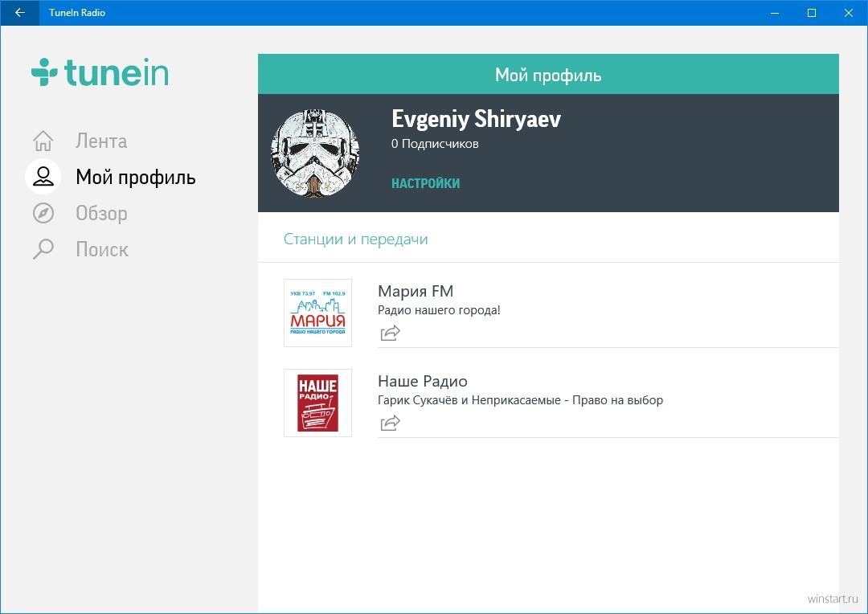Share the Наше Радио station
The width and height of the screenshot is (868, 614).
(x=391, y=423)
